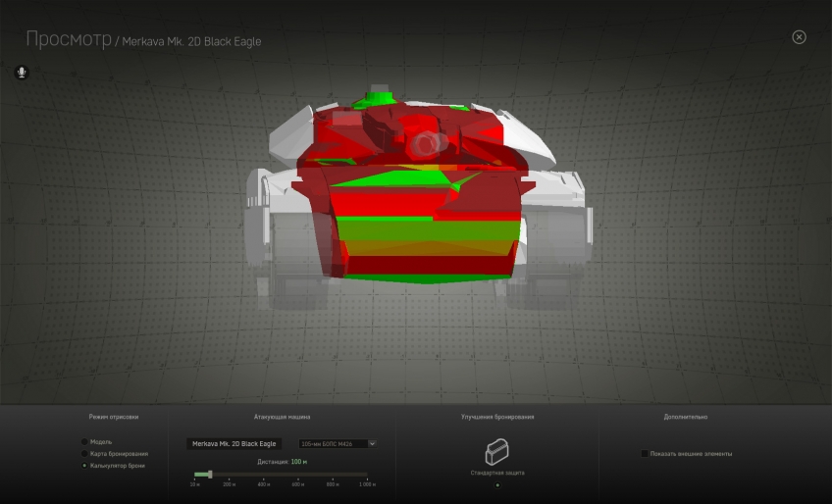832x504 pixels.
Task: Click the Просмотр heading text
Action: 69,39
